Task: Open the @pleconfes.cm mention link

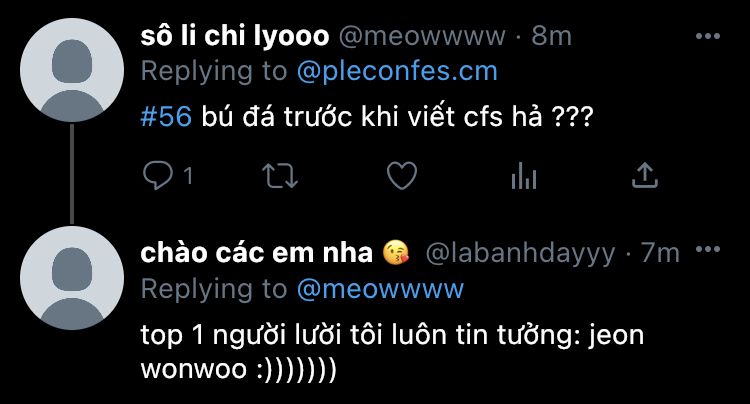Action: tap(397, 72)
